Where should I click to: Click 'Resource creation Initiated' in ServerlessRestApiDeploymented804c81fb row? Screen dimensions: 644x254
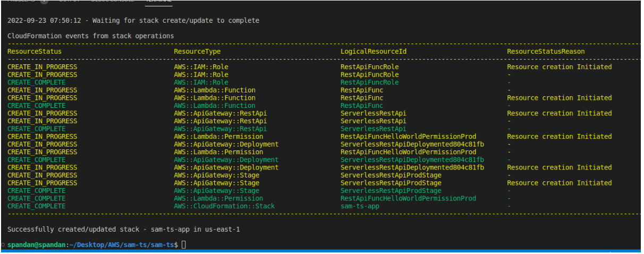tap(560, 167)
